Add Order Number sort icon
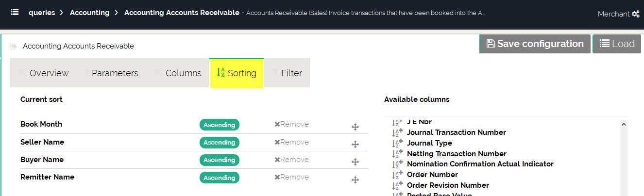The width and height of the screenshot is (644, 196). coord(397,175)
